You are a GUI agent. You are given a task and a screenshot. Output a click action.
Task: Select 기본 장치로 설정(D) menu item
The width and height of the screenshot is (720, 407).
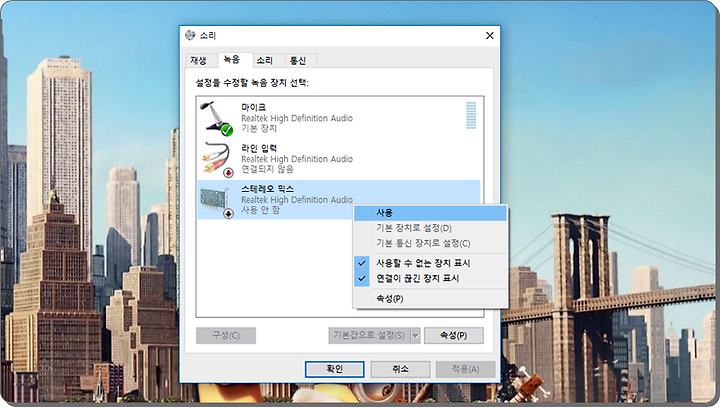430,228
